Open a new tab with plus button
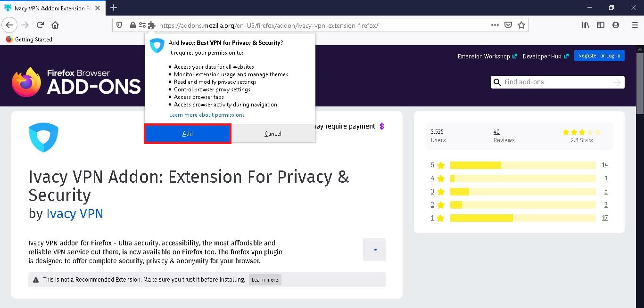The width and height of the screenshot is (644, 308). pyautogui.click(x=114, y=8)
